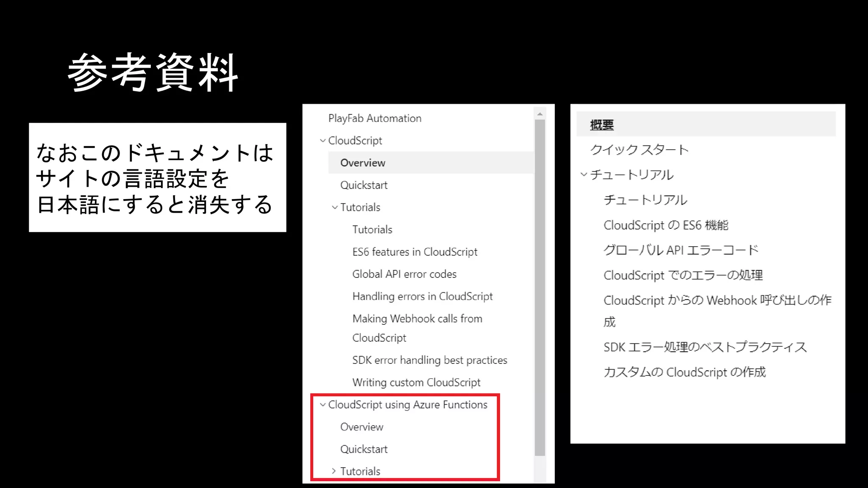Image resolution: width=868 pixels, height=488 pixels.
Task: Open Quickstart under Azure Functions
Action: 364,449
